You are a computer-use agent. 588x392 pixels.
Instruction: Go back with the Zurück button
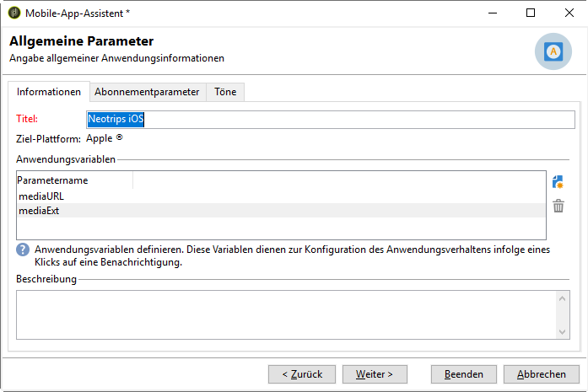tap(302, 374)
